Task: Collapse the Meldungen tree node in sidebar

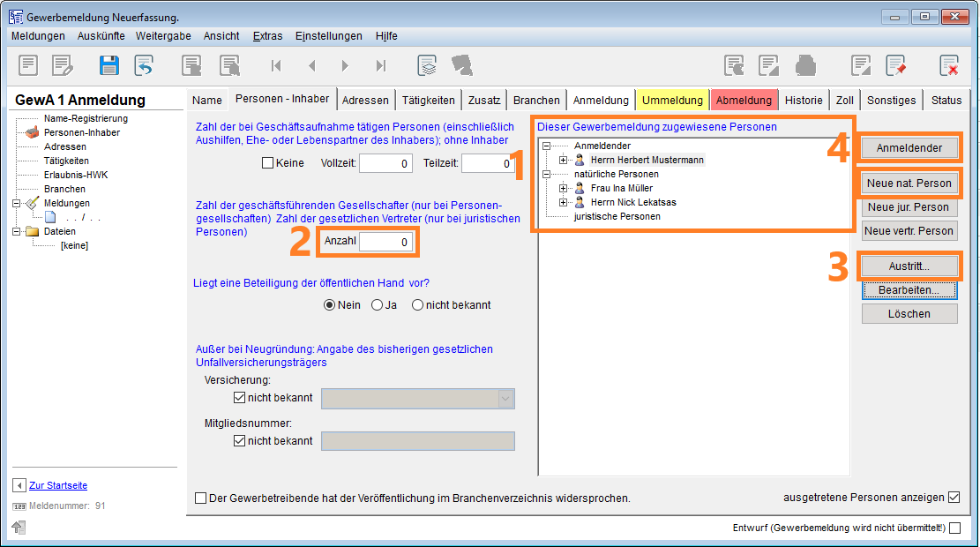Action: click(x=17, y=203)
